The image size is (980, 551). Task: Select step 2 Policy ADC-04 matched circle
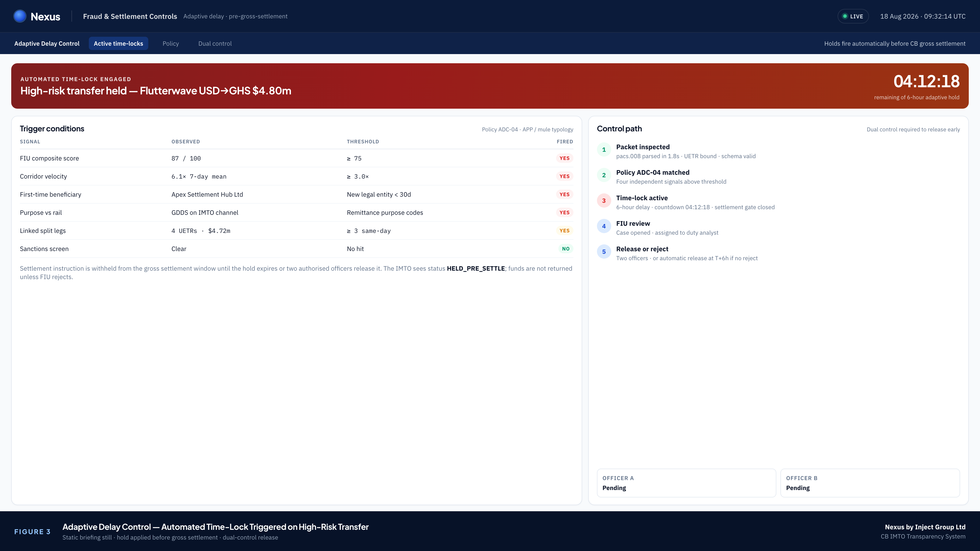[x=604, y=175]
